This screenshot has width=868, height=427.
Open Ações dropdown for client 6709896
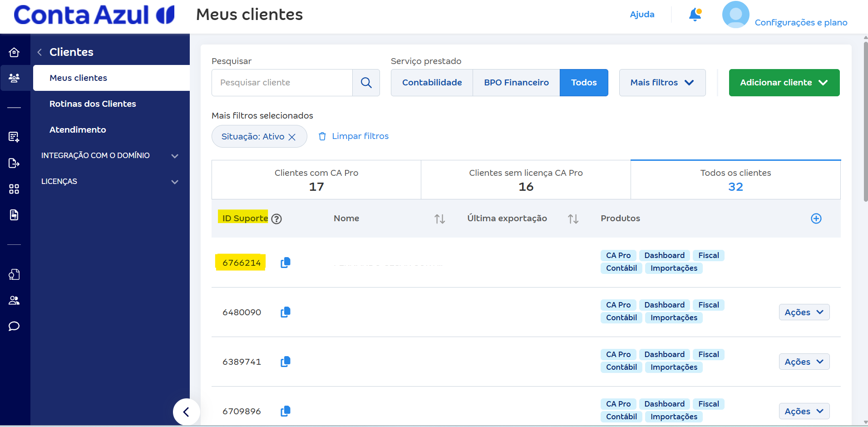coord(804,411)
